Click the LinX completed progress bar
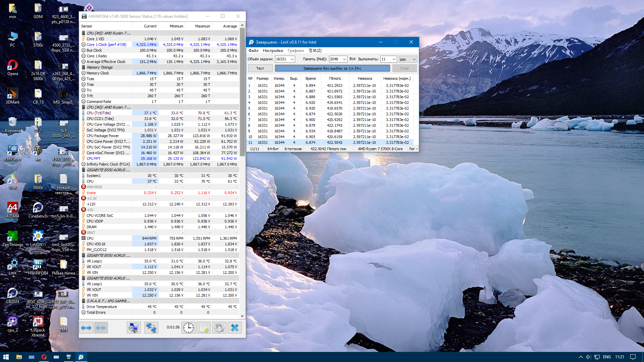The image size is (644, 362). point(332,68)
